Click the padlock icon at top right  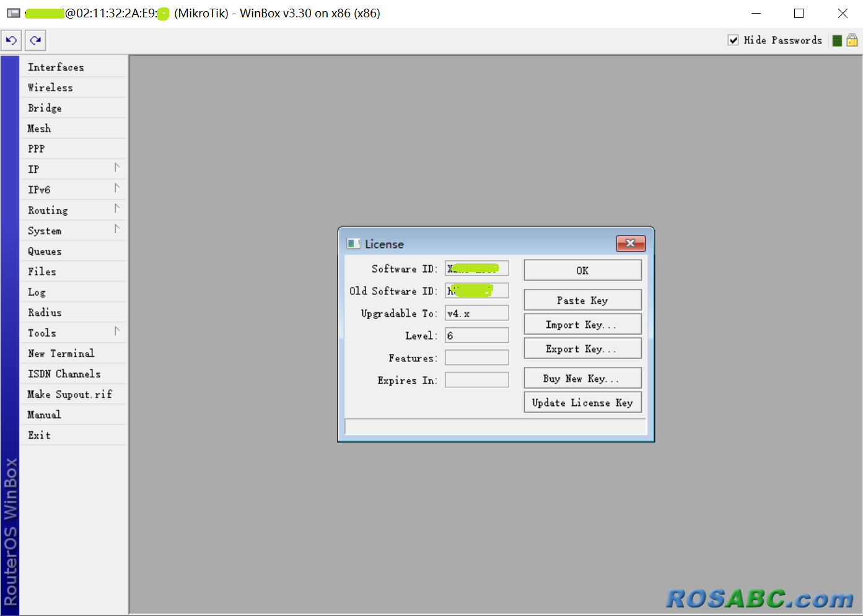(852, 40)
